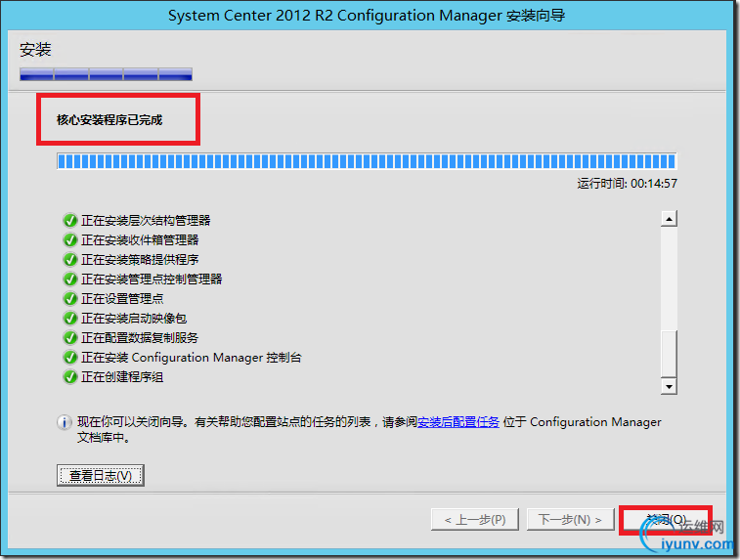Screen dimensions: 740x560
Task: Select 正在配置数据复制服务 text row
Action: click(x=140, y=338)
